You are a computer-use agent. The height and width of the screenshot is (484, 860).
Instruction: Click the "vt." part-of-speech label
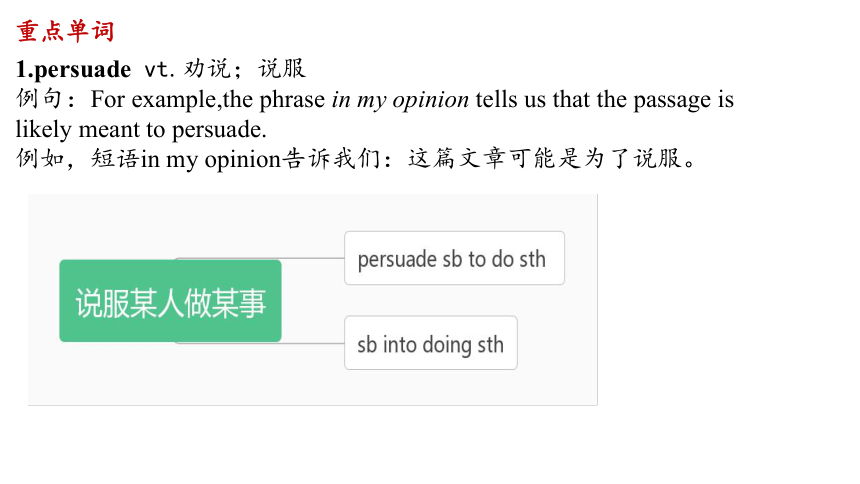pyautogui.click(x=159, y=70)
